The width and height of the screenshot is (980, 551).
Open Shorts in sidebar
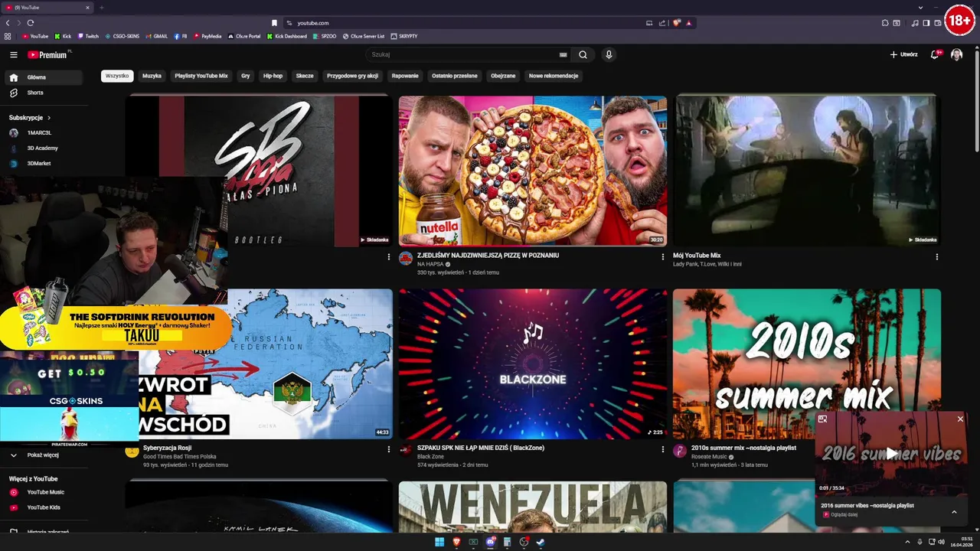point(43,93)
